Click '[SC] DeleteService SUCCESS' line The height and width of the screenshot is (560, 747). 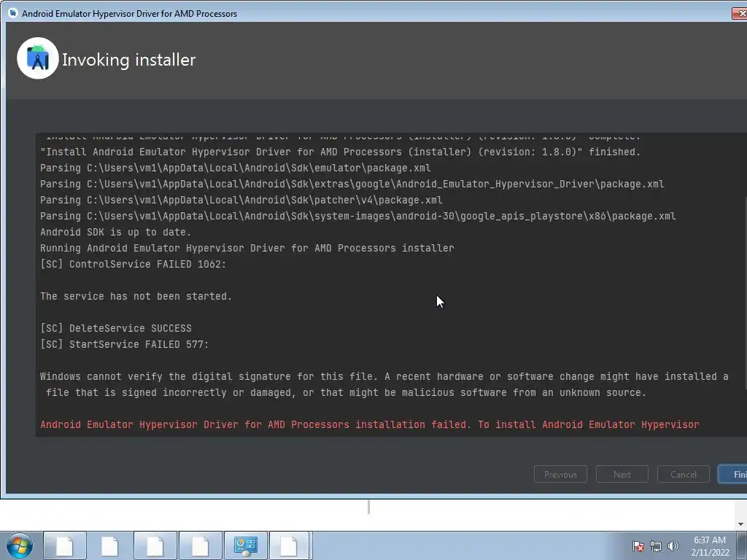coord(116,328)
